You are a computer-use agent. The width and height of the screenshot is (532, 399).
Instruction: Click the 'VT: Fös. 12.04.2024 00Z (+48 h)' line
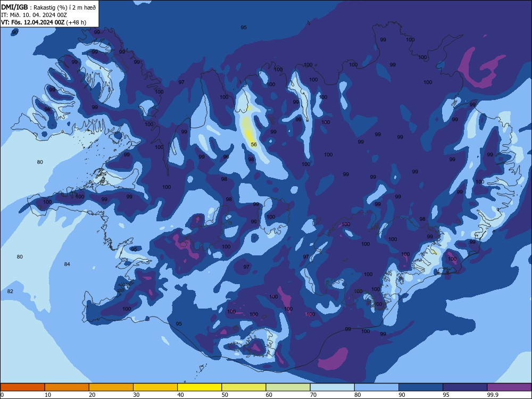[44, 22]
